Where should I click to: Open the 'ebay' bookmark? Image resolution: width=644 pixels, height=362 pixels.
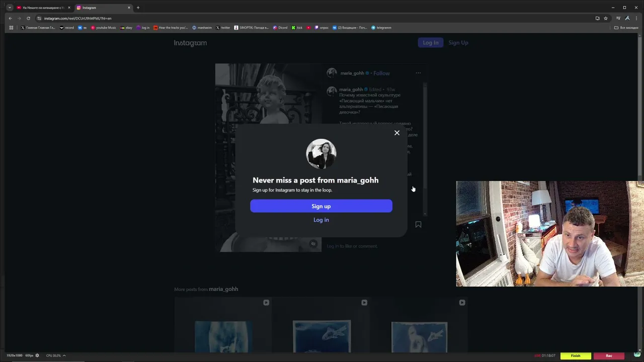[x=126, y=28]
